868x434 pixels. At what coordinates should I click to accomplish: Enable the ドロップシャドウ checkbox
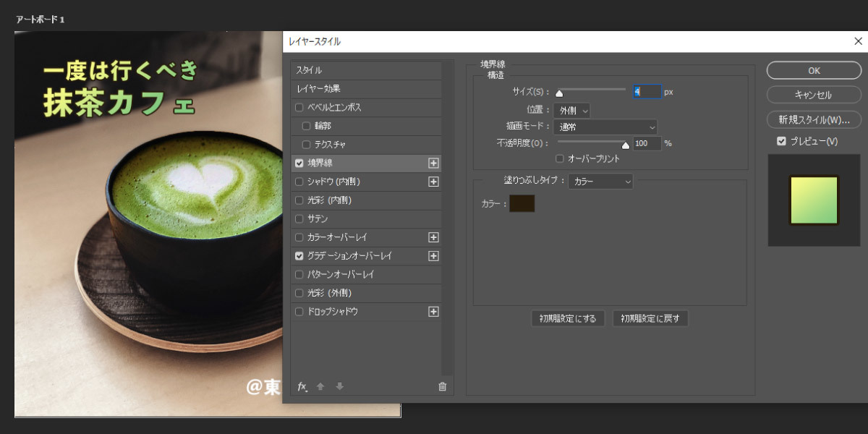point(299,312)
